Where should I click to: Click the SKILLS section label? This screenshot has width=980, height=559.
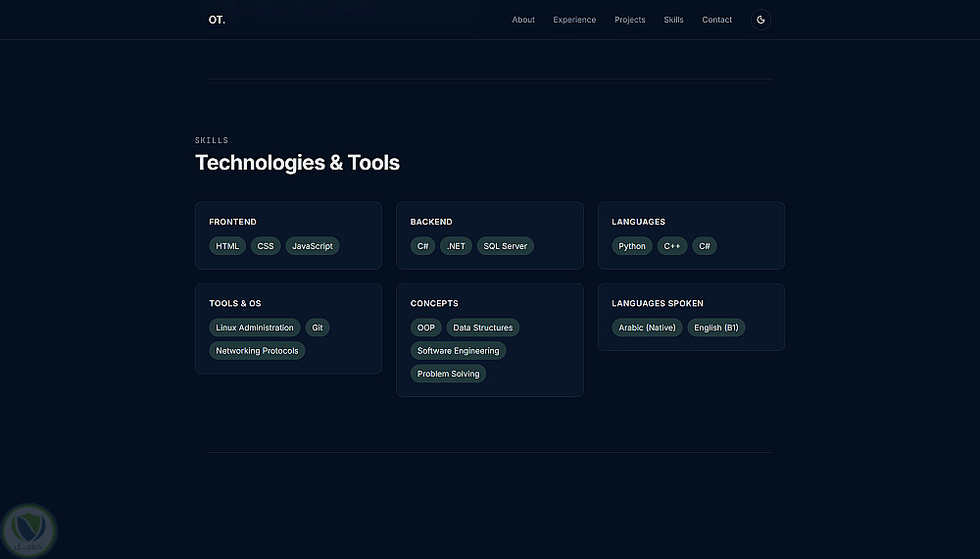point(212,140)
